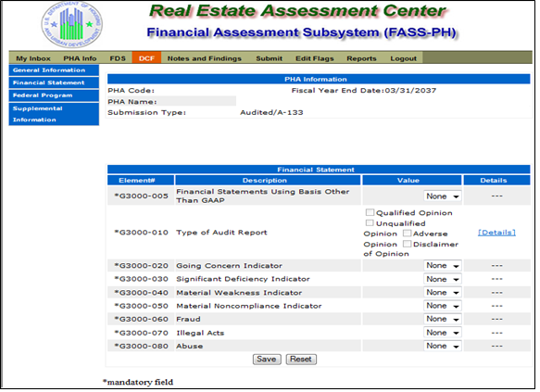Go to the PHA Info tab
Viewport: 540px width, 392px height.
80,58
